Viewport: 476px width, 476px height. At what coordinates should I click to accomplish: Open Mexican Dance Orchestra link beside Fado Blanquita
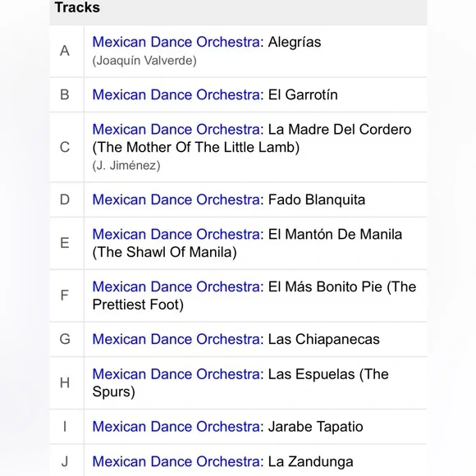pos(176,199)
